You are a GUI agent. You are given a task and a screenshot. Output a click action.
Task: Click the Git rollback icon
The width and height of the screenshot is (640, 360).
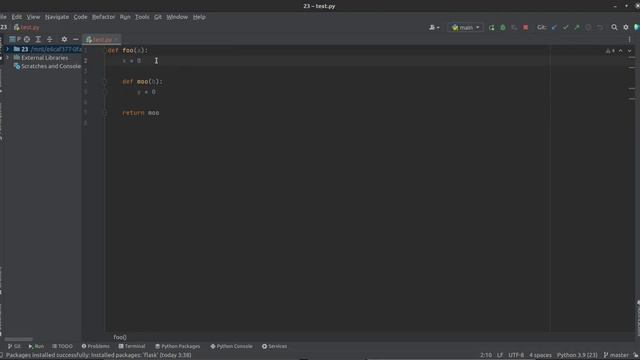pyautogui.click(x=600, y=27)
